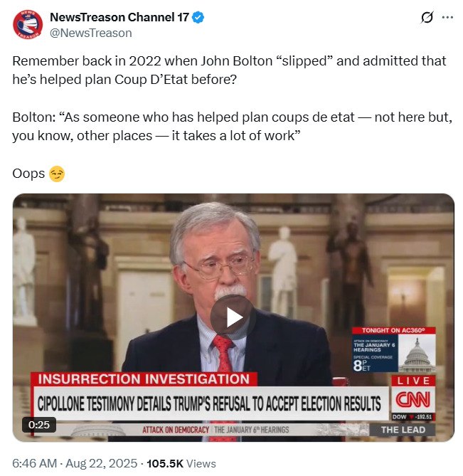Click the blue verified checkmark badge
The width and height of the screenshot is (463, 476).
point(198,17)
